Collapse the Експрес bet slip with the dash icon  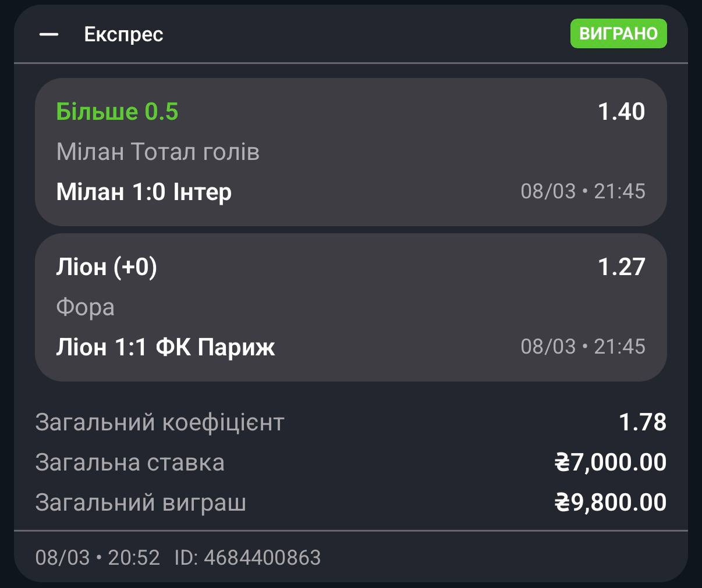click(49, 34)
